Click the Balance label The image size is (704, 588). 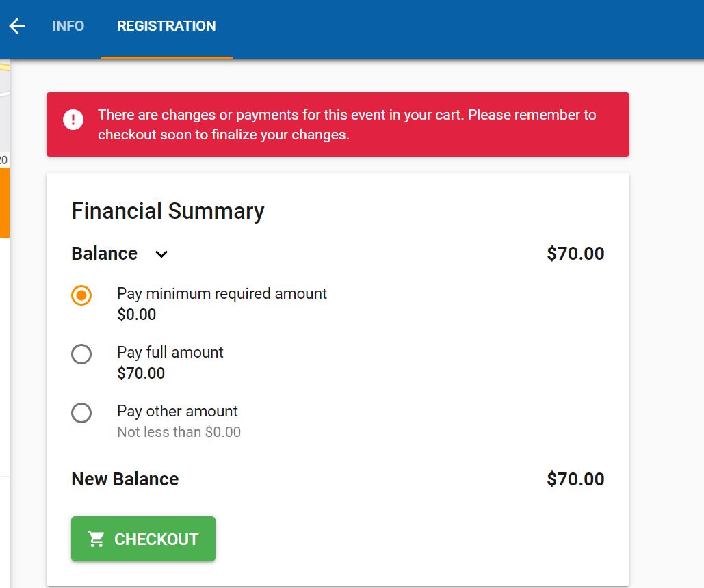[104, 254]
